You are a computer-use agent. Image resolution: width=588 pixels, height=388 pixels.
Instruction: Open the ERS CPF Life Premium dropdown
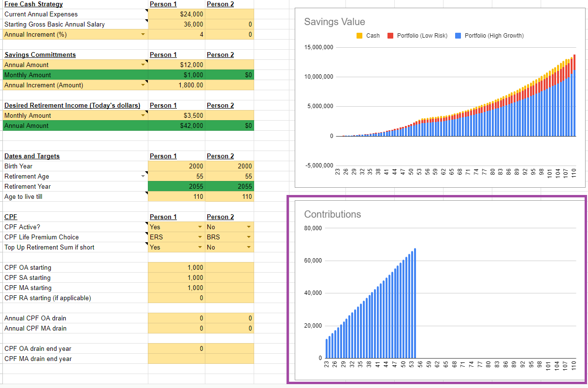(200, 237)
